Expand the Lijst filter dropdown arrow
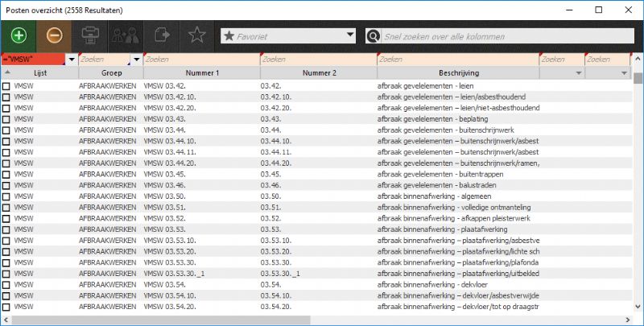 71,60
